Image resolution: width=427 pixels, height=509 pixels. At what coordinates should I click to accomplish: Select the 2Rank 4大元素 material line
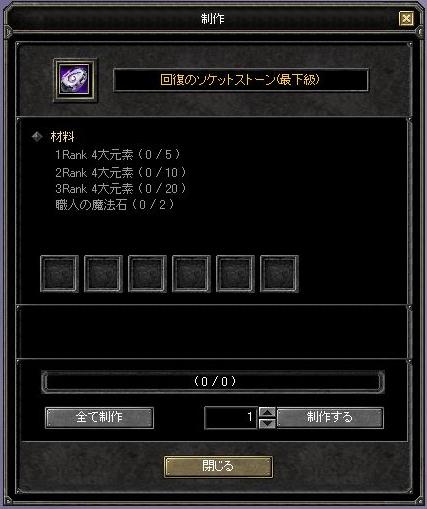(121, 172)
